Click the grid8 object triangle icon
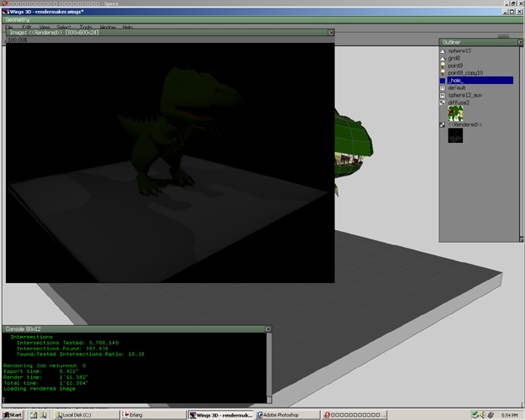This screenshot has width=525, height=420. [443, 58]
